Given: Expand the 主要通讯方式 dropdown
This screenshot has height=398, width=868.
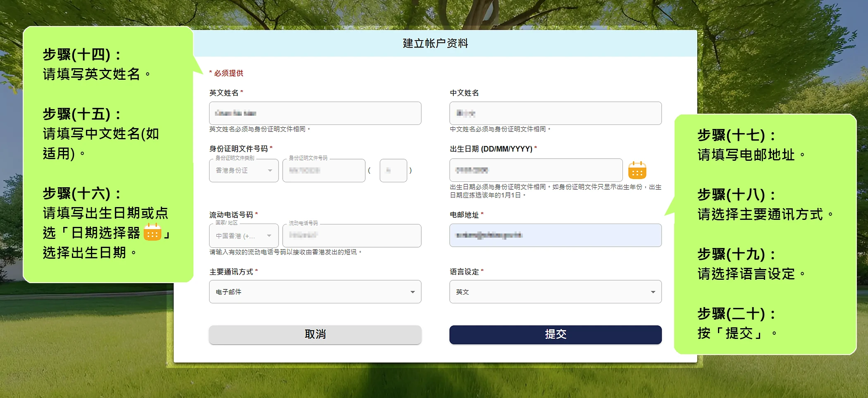Looking at the screenshot, I should pos(315,292).
